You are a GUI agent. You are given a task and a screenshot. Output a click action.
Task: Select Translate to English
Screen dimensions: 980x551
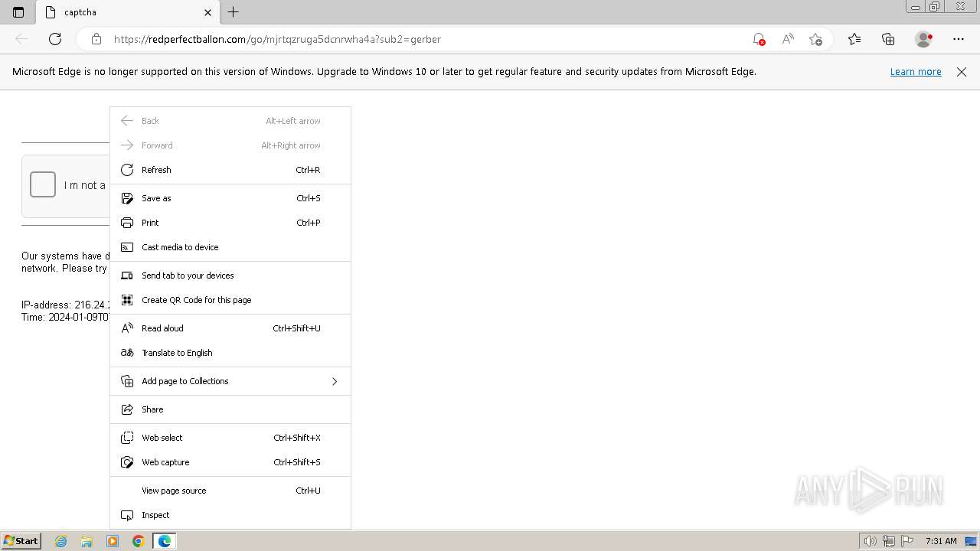(x=230, y=353)
